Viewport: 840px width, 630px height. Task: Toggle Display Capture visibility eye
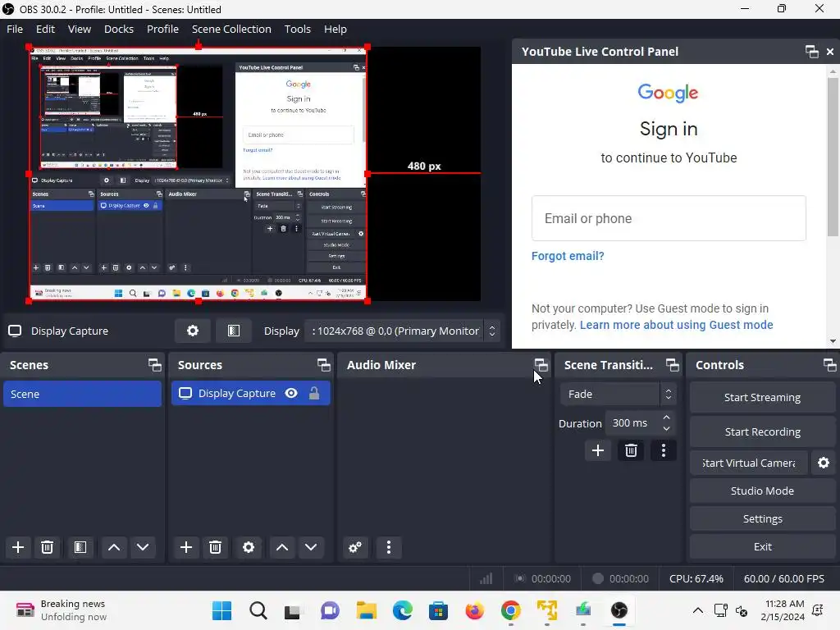point(291,393)
